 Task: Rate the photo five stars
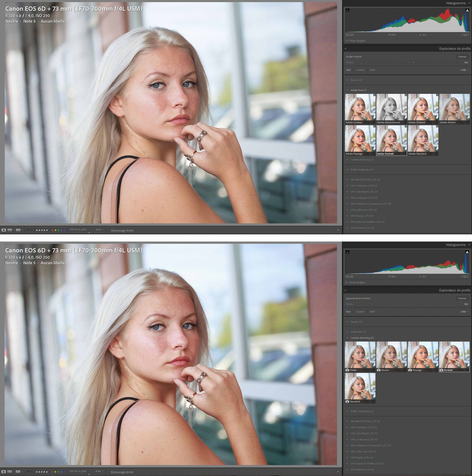pyautogui.click(x=47, y=230)
